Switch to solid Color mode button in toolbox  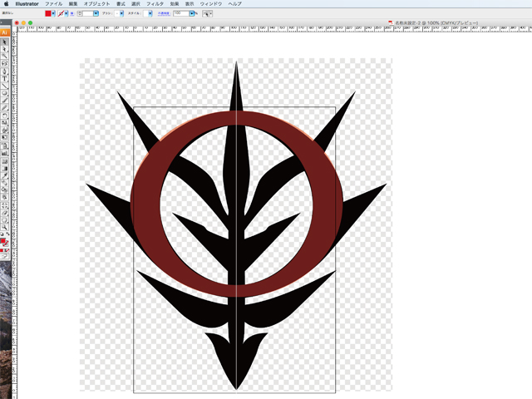pyautogui.click(x=2, y=250)
